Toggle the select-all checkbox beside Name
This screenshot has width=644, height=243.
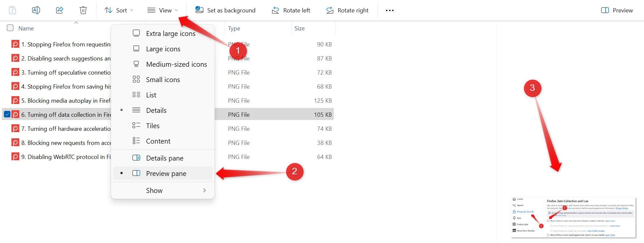tap(10, 28)
